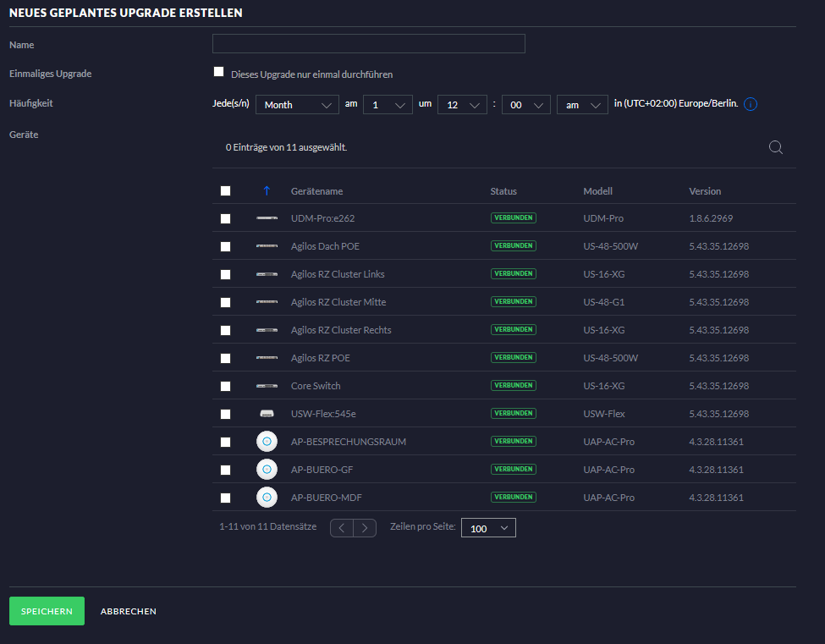Screen dimensions: 825x644
Task: Click the Agilos RZ Cluster Links switch icon
Action: coord(267,273)
